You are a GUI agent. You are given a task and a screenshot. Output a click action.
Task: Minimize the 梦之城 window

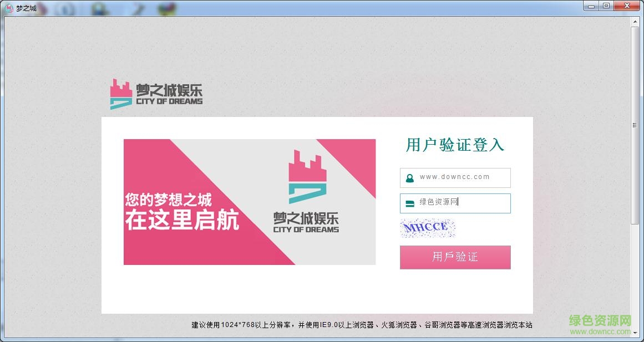click(x=590, y=6)
